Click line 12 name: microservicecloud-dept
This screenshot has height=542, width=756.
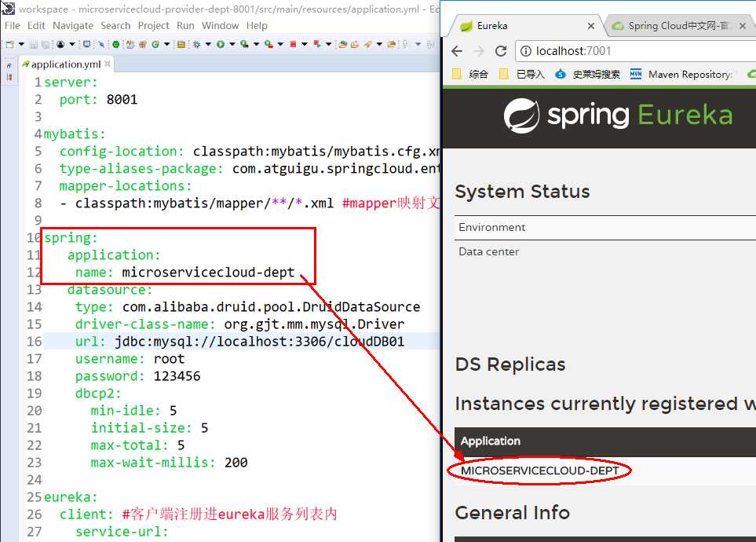(x=184, y=273)
